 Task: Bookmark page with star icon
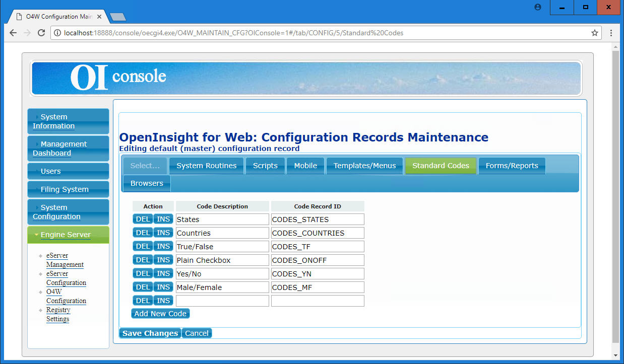point(595,33)
